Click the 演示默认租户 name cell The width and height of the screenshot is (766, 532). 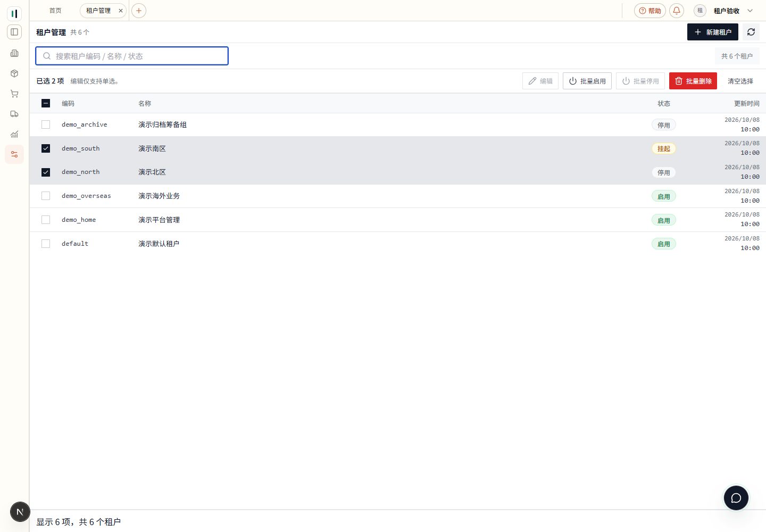pos(159,244)
